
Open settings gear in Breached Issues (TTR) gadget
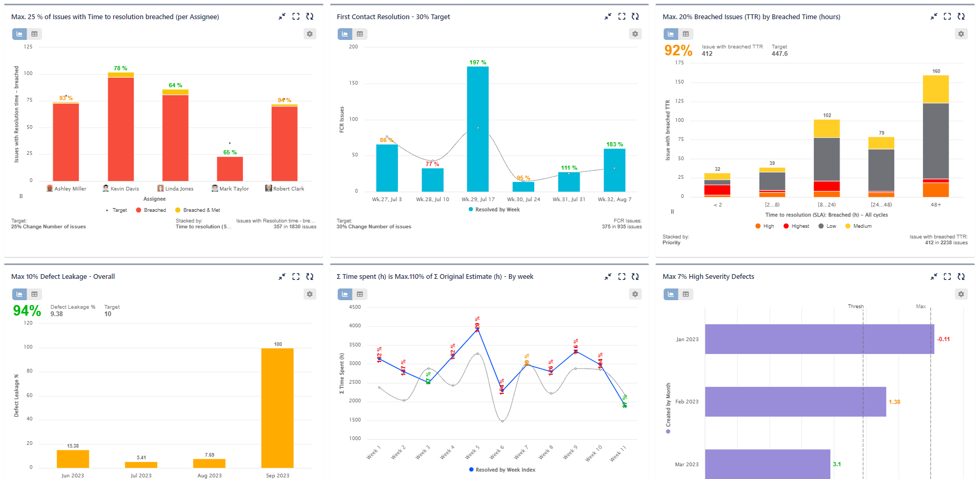click(961, 34)
